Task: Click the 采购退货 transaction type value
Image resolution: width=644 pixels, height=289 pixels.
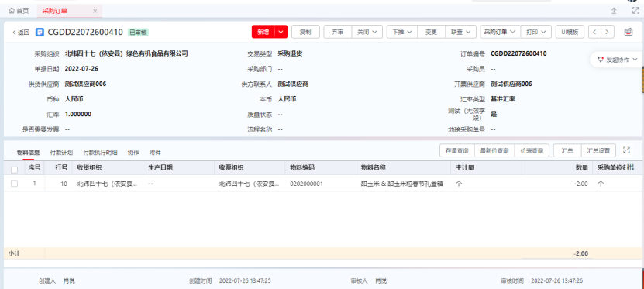Action: [x=290, y=53]
